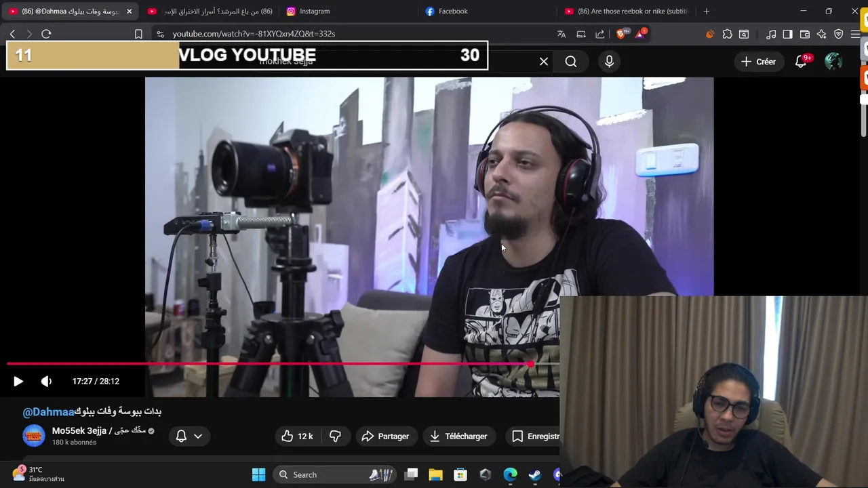Click the @Dahmaa mention in the title
Screen dimensions: 868x488
[x=48, y=412]
